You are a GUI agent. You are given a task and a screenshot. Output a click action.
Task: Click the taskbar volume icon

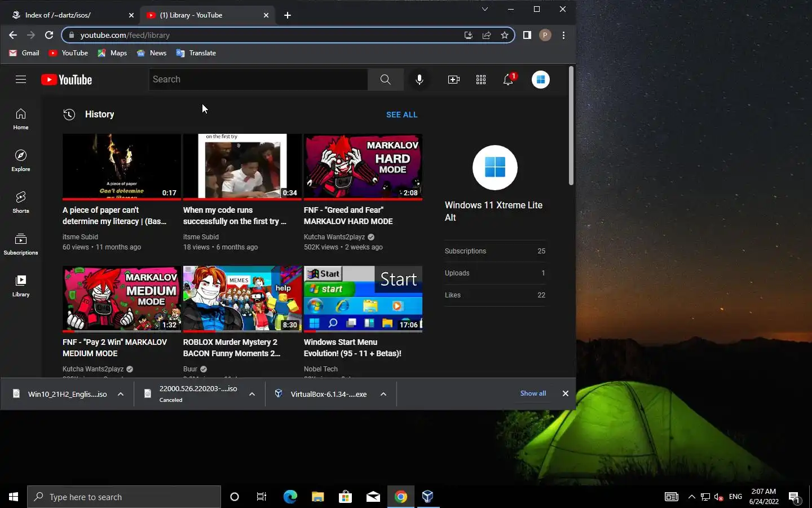[718, 497]
